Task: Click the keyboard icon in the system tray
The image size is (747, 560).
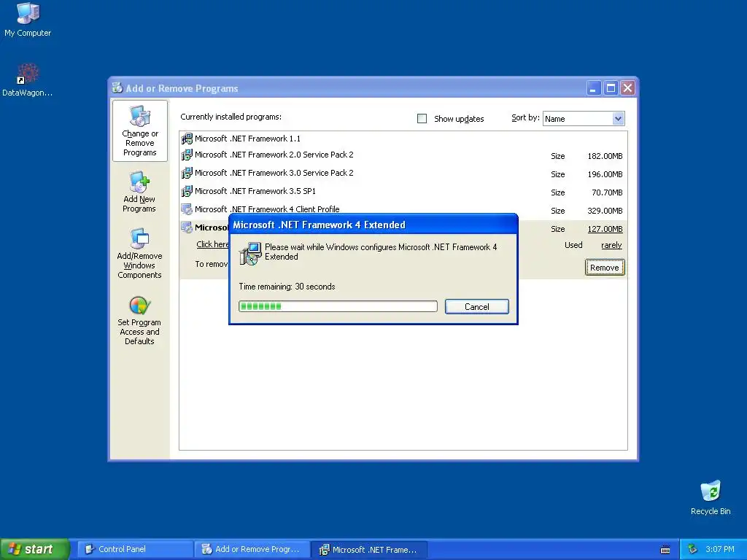Action: pyautogui.click(x=665, y=550)
